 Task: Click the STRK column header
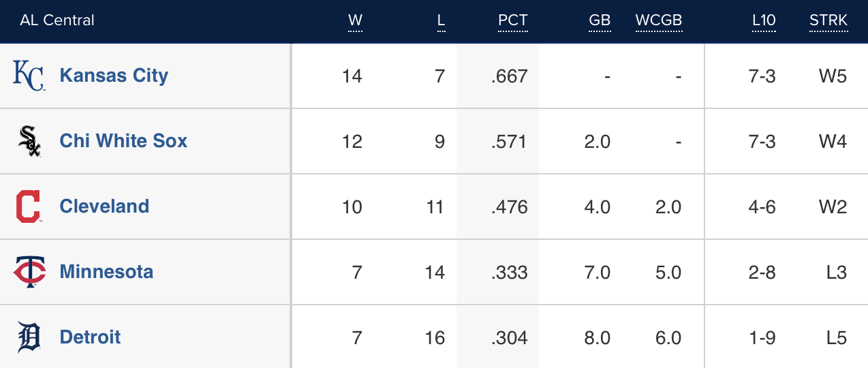pos(828,20)
